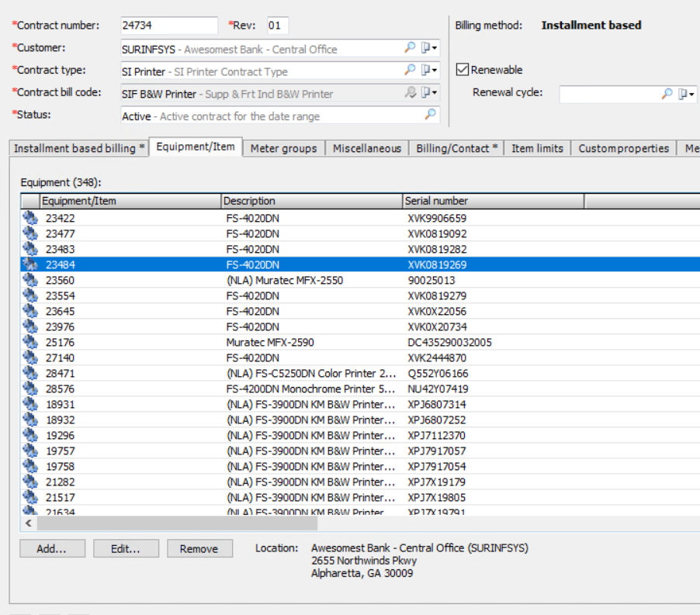Image resolution: width=700 pixels, height=615 pixels.
Task: Click the equipment icon beside item 21517
Action: [30, 497]
